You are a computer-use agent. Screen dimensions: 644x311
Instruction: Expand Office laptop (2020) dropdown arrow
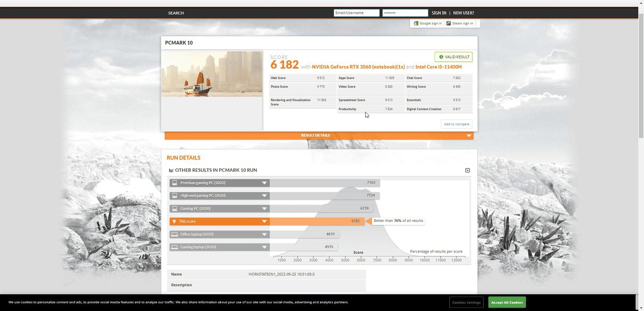click(264, 234)
